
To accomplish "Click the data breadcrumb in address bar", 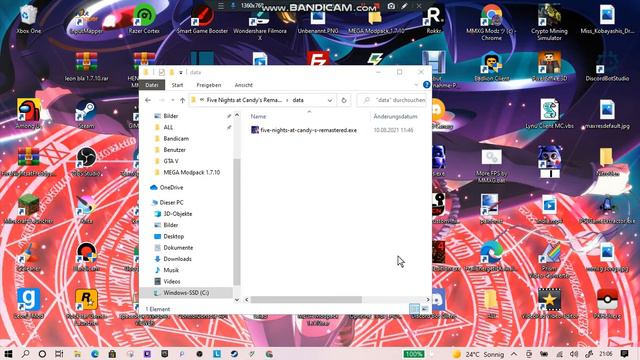I will pos(298,100).
